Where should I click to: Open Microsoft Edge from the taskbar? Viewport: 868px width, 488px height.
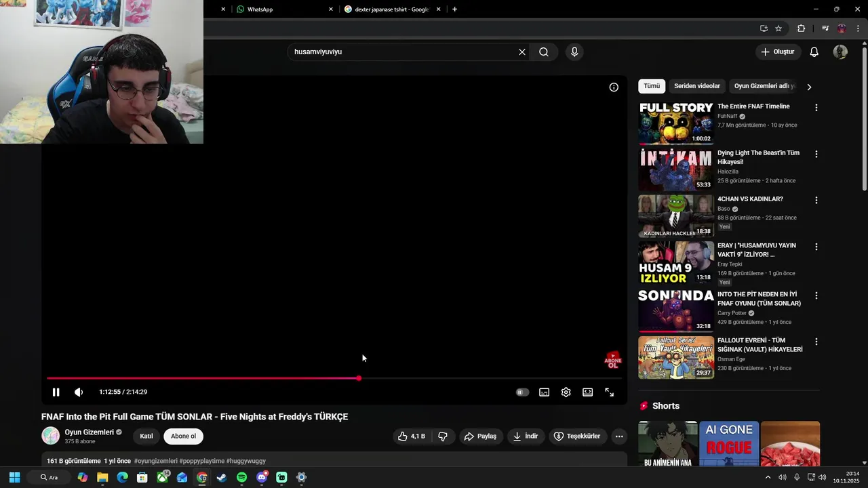[122, 477]
